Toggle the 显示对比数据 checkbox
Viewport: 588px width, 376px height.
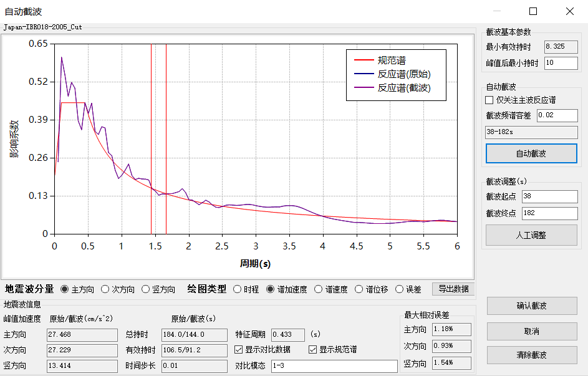[x=239, y=349]
